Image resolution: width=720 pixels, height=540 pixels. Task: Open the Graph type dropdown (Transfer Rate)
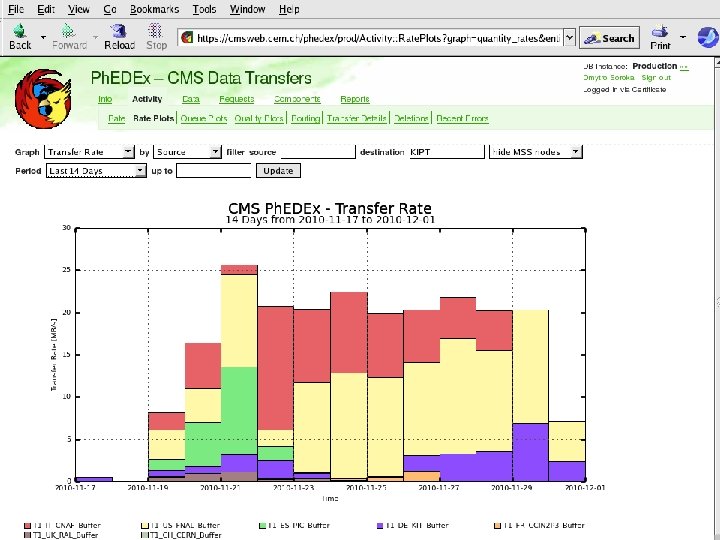89,152
